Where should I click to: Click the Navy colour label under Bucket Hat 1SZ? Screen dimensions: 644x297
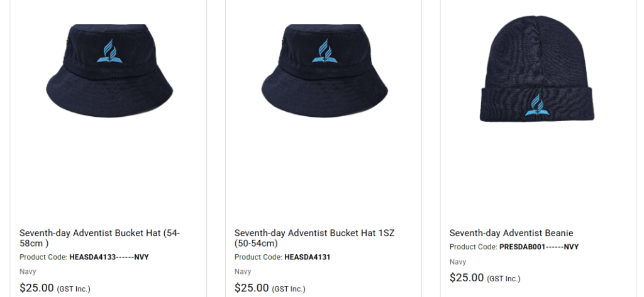[x=243, y=271]
